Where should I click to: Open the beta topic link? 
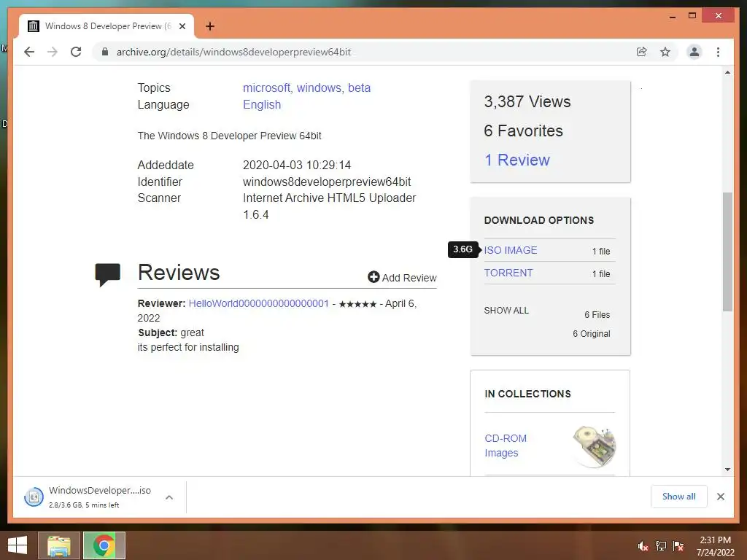[x=359, y=87]
